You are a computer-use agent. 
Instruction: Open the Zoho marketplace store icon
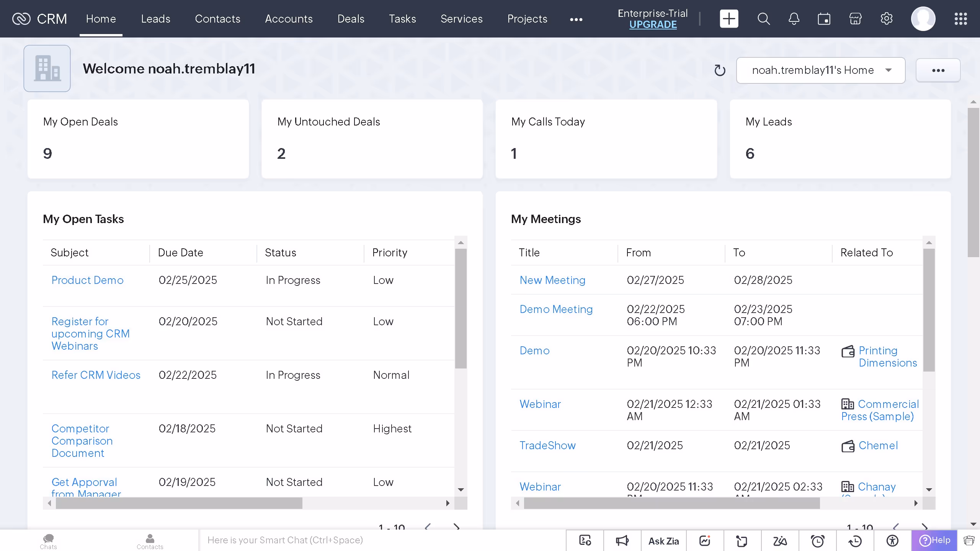[855, 18]
